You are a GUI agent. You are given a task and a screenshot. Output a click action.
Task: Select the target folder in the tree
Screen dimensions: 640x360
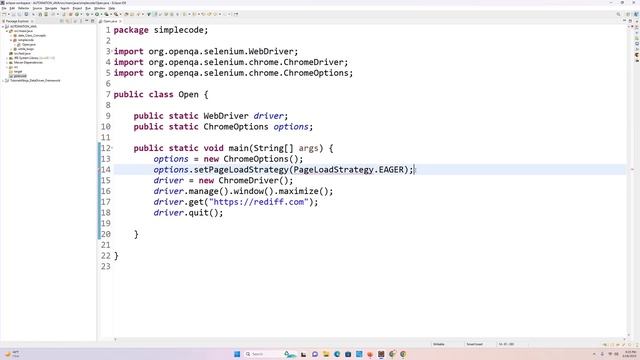pyautogui.click(x=16, y=71)
